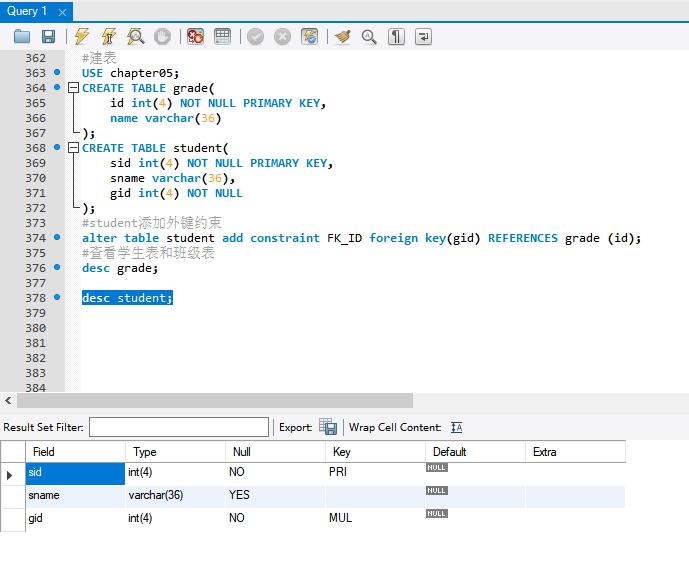Select the sid field cell
This screenshot has width=689, height=563.
pos(75,473)
